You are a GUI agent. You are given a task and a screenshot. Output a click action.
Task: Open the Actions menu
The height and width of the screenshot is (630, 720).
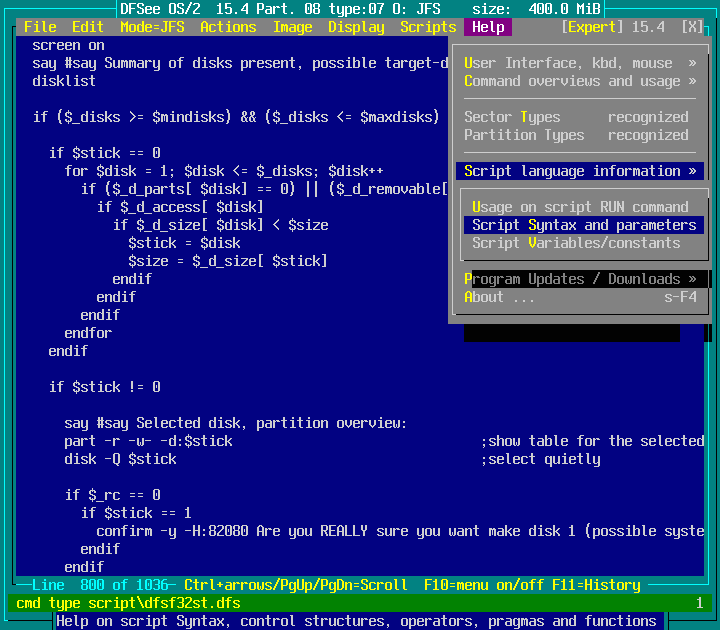(x=228, y=27)
